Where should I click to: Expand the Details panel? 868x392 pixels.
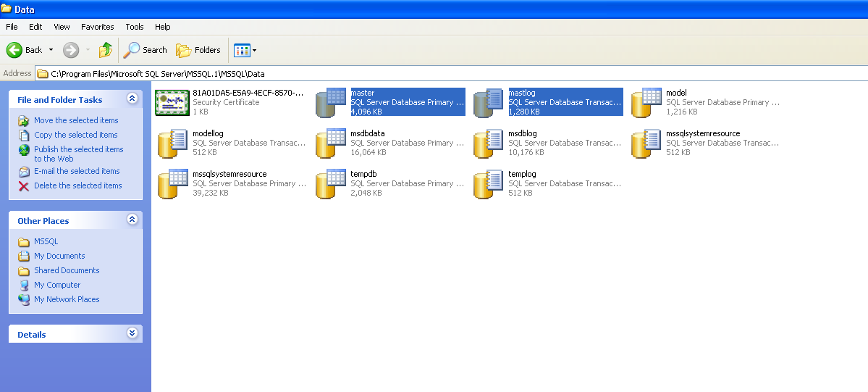tap(132, 333)
